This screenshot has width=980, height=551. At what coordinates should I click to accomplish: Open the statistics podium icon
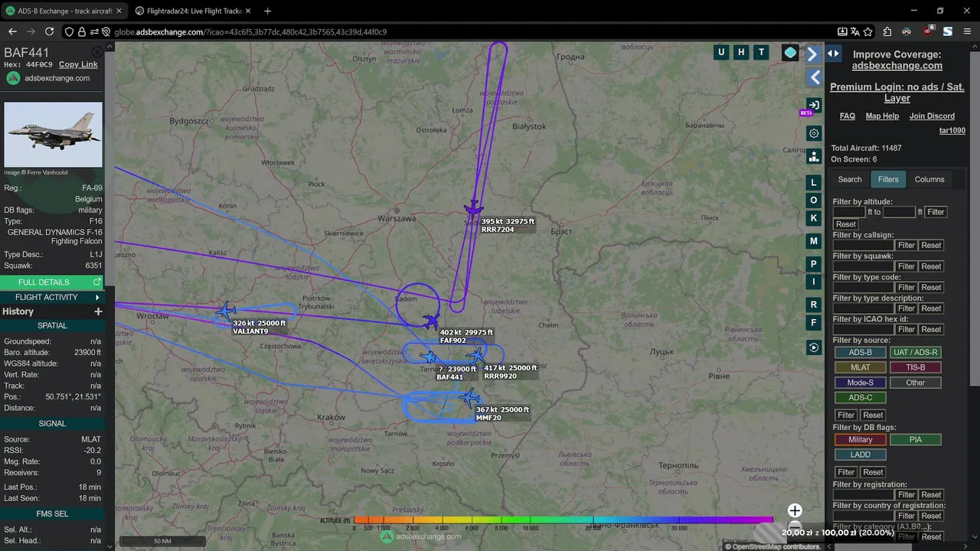[x=814, y=156]
